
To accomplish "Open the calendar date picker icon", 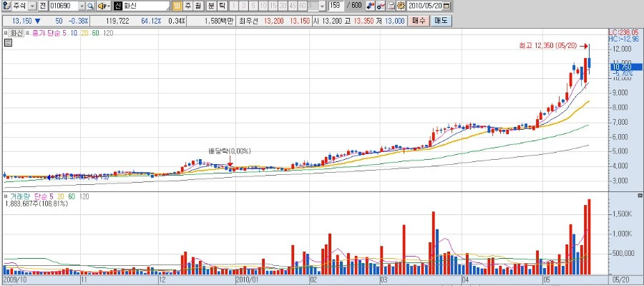I will pyautogui.click(x=447, y=6).
